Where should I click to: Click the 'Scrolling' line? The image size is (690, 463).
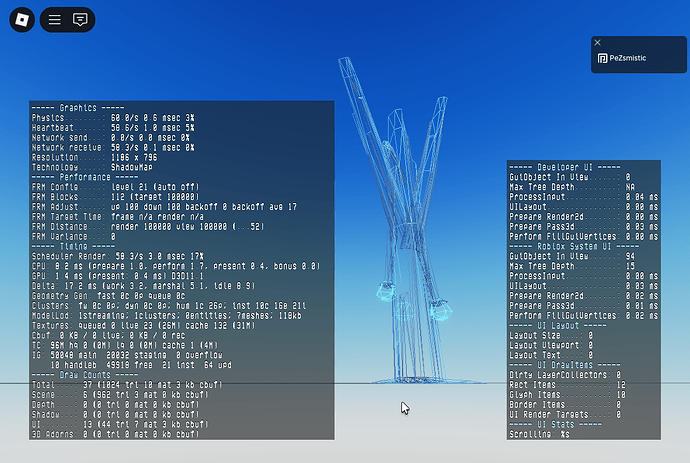[x=540, y=434]
